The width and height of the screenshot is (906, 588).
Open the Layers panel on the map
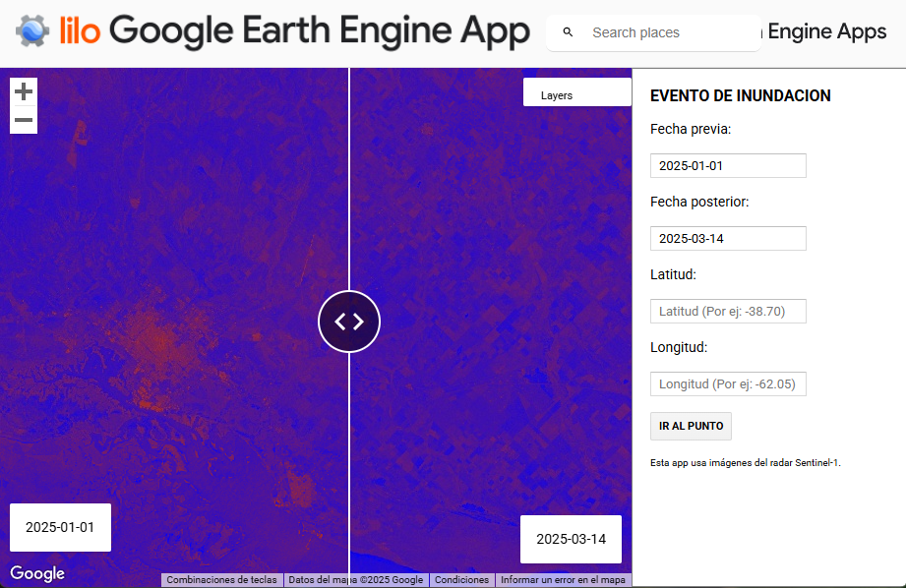577,92
